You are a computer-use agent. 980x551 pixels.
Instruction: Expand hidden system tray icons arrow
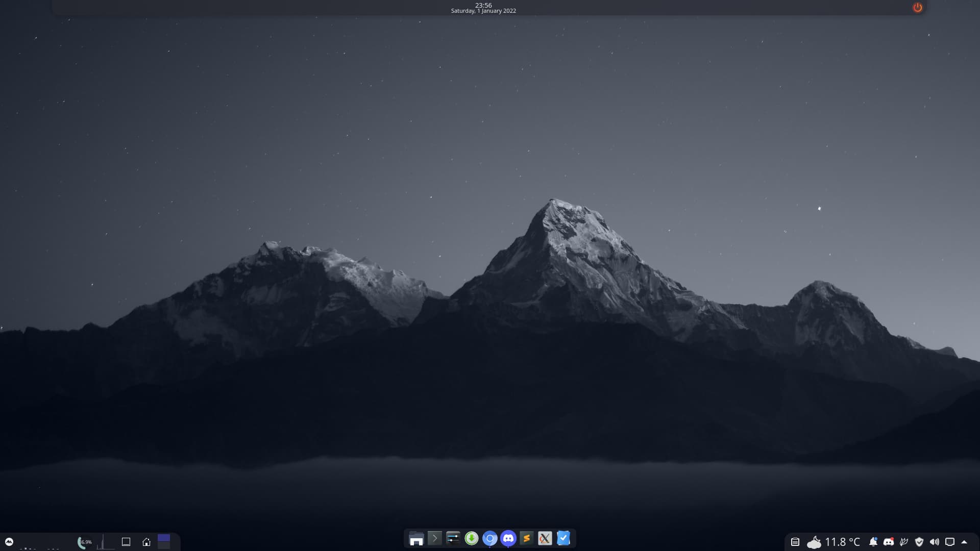point(964,542)
